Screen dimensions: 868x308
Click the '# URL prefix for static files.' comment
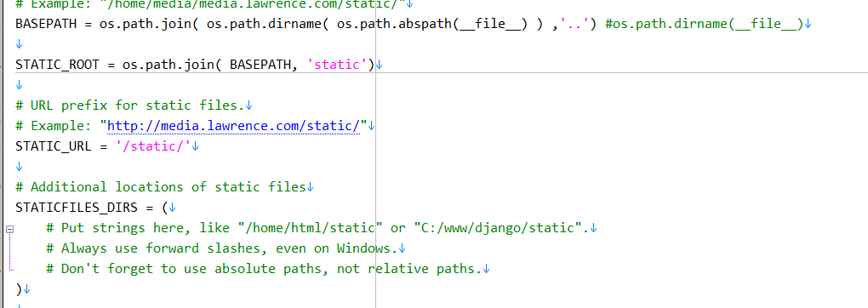tap(129, 106)
